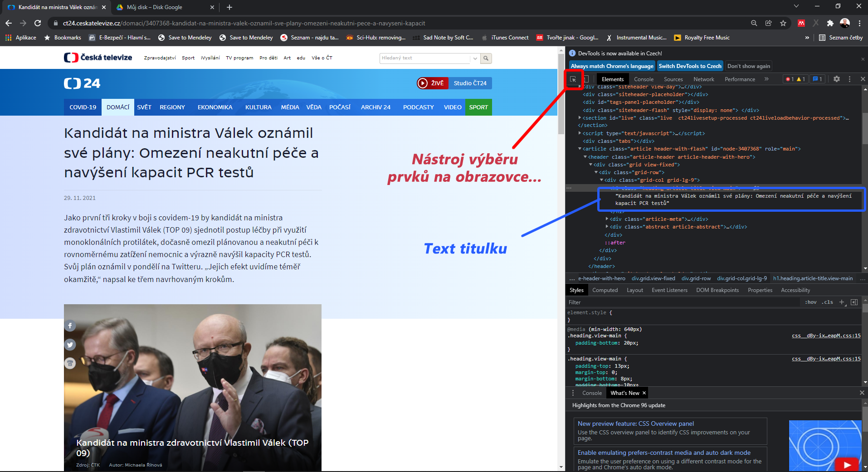The height and width of the screenshot is (472, 868).
Task: Switch to the drawer Console tab
Action: (x=592, y=393)
